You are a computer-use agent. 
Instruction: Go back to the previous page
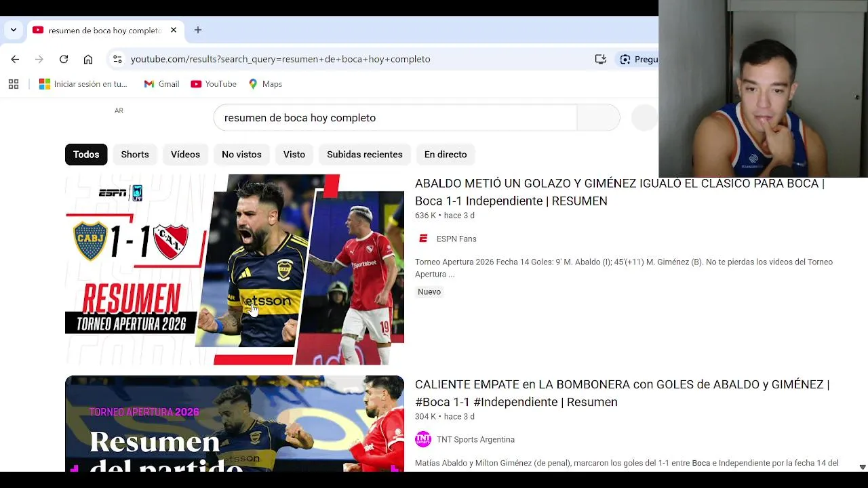(x=15, y=59)
